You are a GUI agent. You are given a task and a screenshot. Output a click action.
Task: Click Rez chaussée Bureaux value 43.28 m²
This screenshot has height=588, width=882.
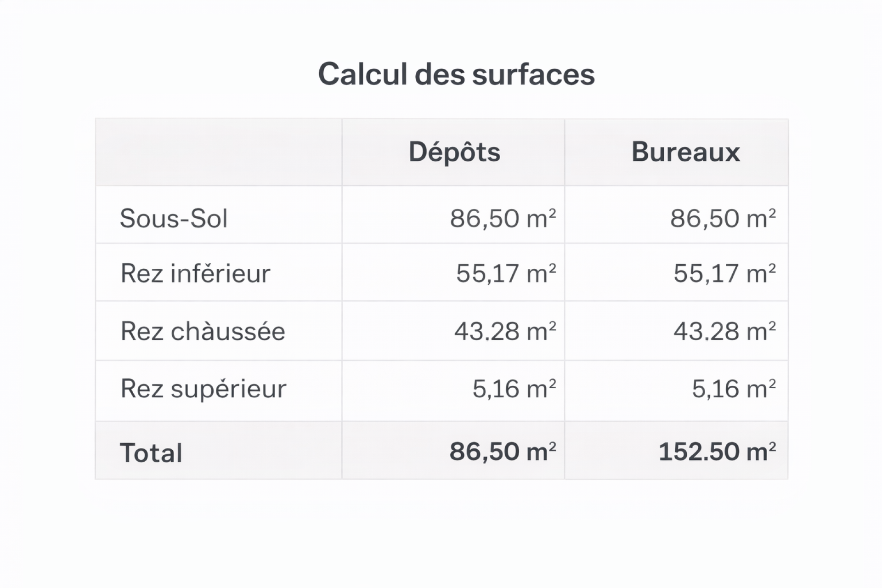724,331
